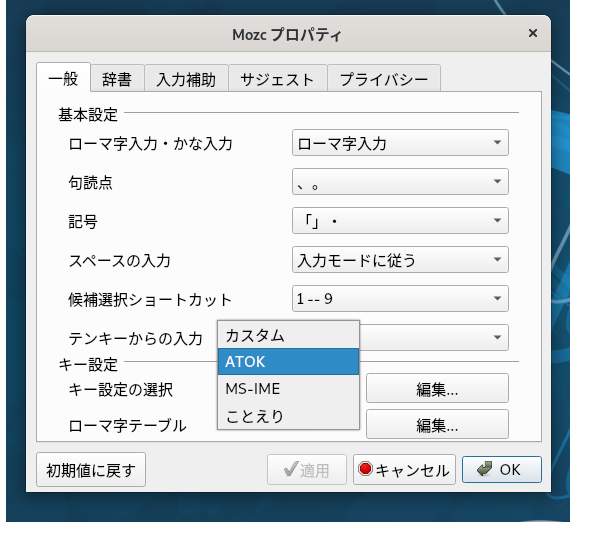Switch to the 一般 tab
This screenshot has height=550, width=590.
63,78
